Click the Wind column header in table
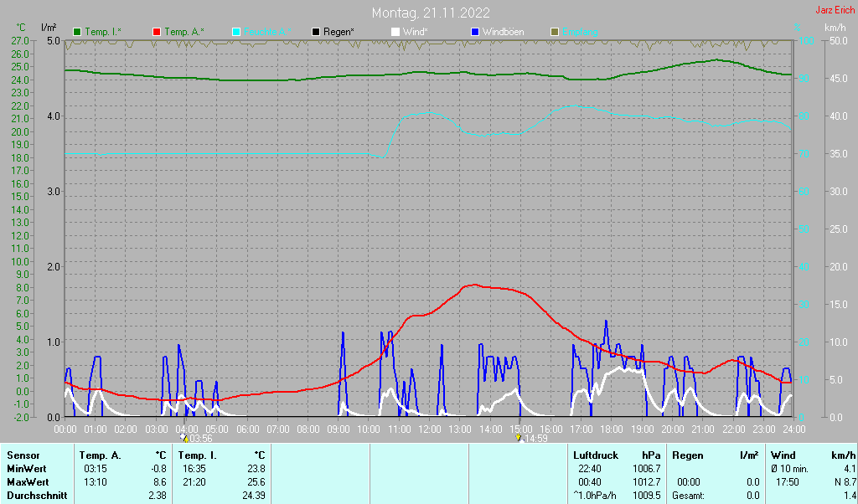 pos(783,455)
